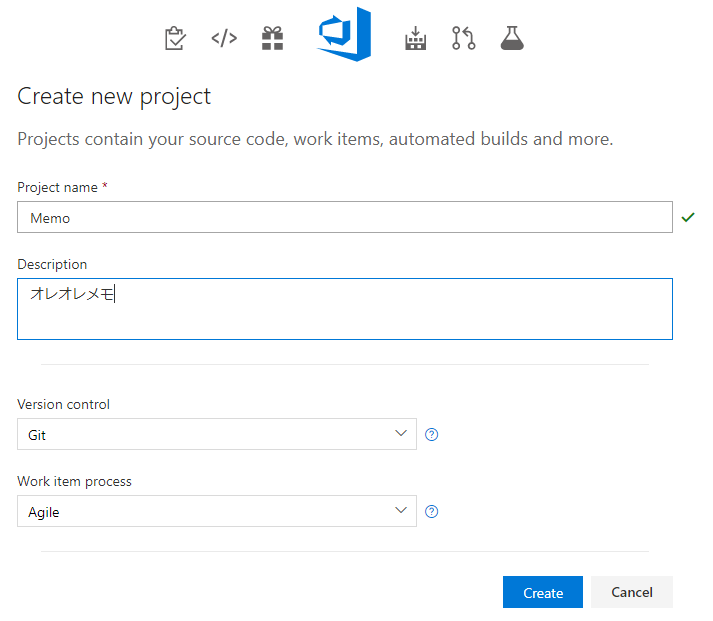Click the Create new project heading
The height and width of the screenshot is (621, 713).
[114, 97]
